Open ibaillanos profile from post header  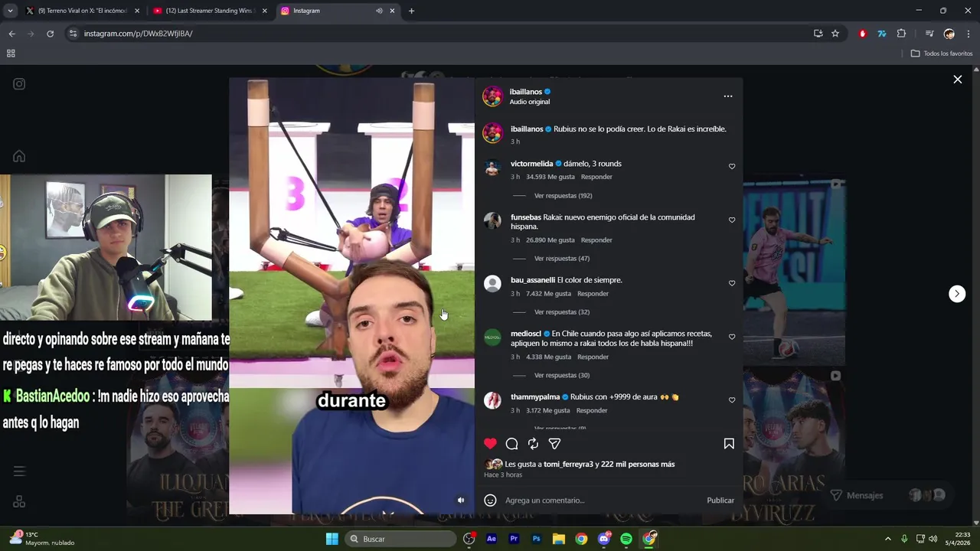(x=525, y=92)
